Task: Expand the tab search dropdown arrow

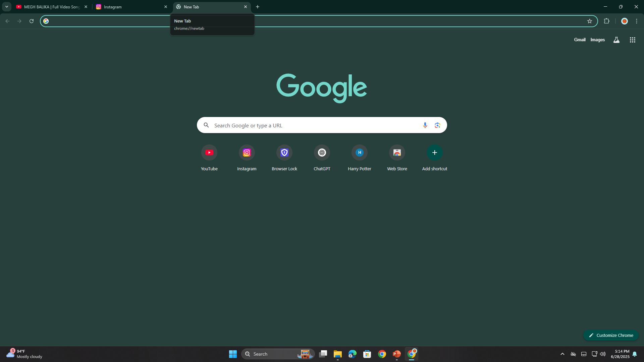Action: click(6, 7)
